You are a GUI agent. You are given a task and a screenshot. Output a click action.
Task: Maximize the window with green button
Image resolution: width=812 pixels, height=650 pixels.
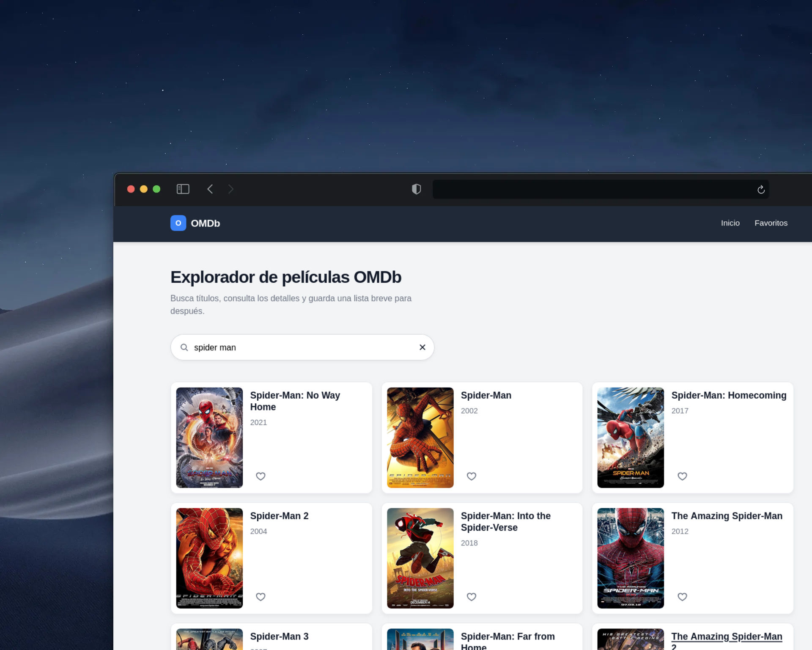[x=156, y=189]
